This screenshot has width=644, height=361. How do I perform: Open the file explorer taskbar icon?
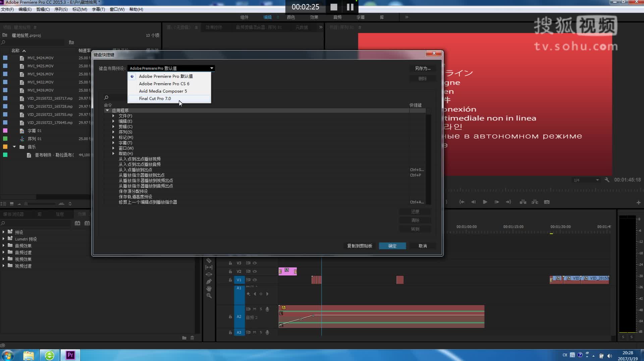tap(29, 355)
